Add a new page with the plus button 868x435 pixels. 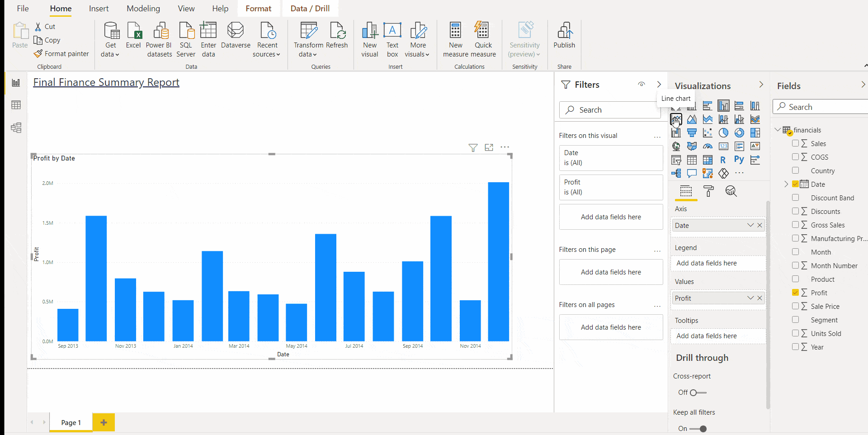104,422
